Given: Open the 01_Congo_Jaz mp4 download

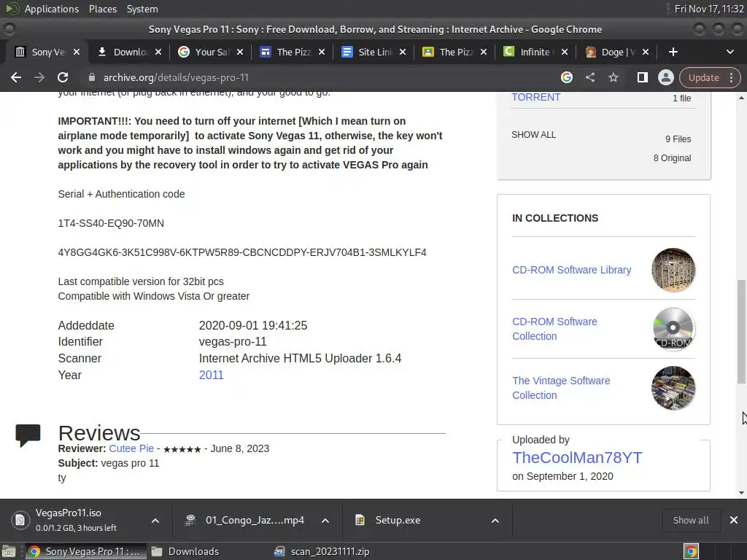Looking at the screenshot, I should click(x=245, y=521).
